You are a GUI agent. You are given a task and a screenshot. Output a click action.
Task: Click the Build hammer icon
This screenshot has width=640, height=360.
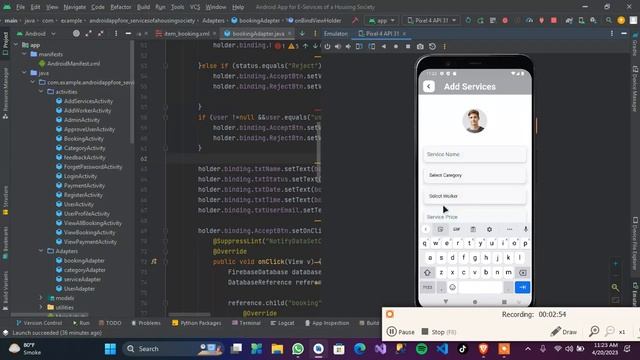click(x=355, y=20)
